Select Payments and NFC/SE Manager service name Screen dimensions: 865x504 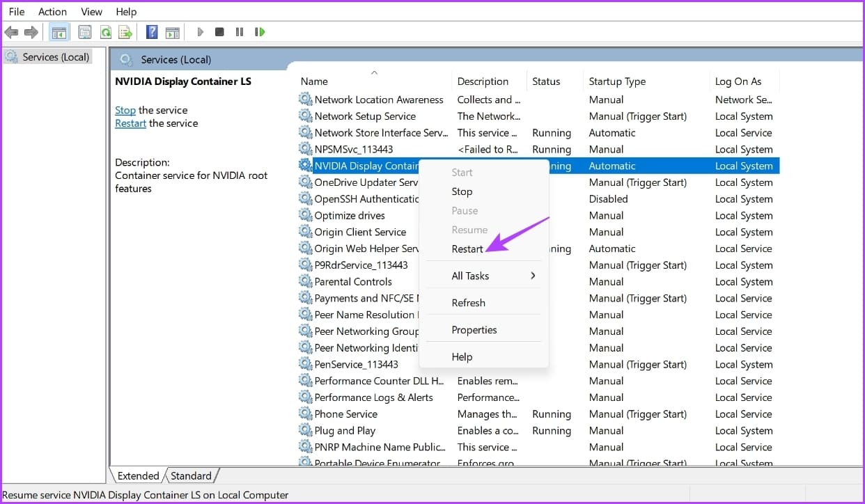click(366, 298)
